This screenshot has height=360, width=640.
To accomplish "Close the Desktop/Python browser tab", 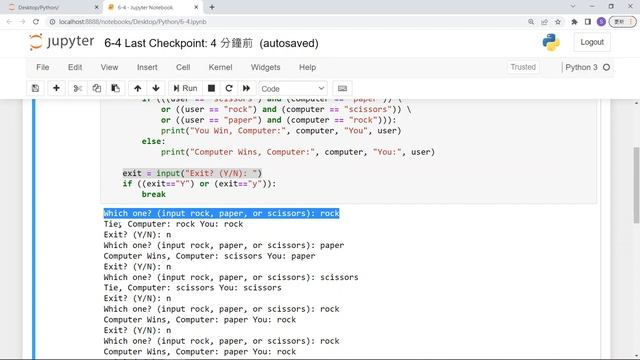I will (x=97, y=7).
